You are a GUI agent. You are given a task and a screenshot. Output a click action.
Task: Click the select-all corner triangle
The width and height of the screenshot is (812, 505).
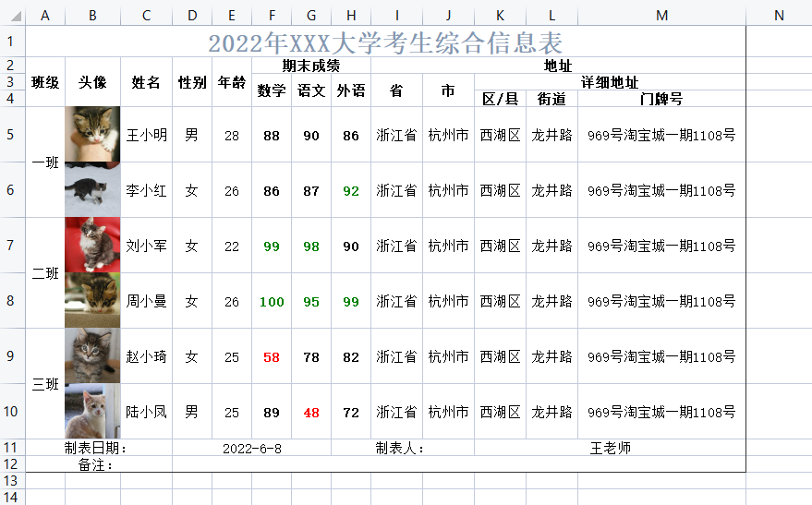coord(16,16)
